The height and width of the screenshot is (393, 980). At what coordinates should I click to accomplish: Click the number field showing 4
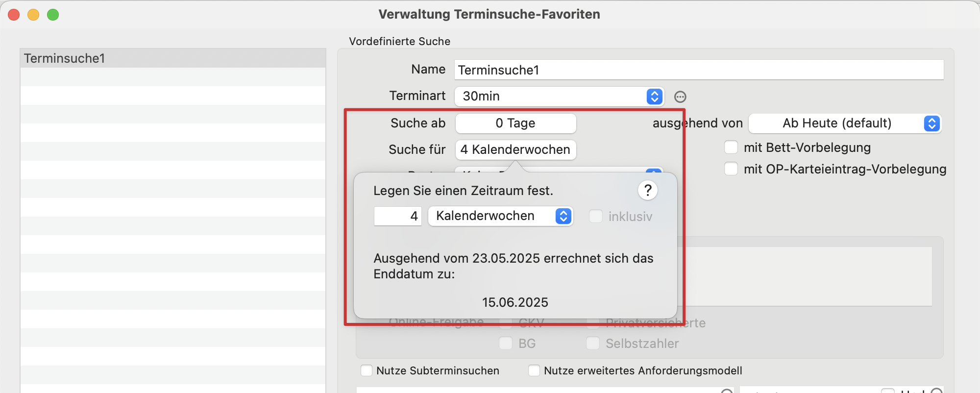[x=397, y=216]
